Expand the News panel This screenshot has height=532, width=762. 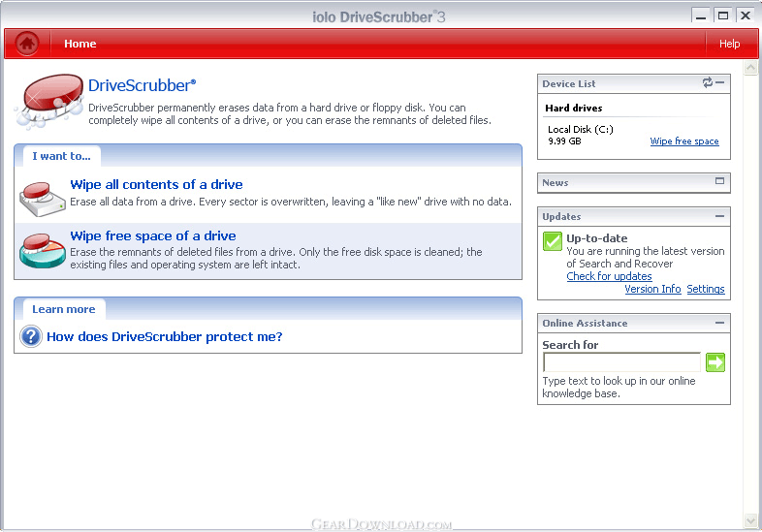[x=719, y=181]
